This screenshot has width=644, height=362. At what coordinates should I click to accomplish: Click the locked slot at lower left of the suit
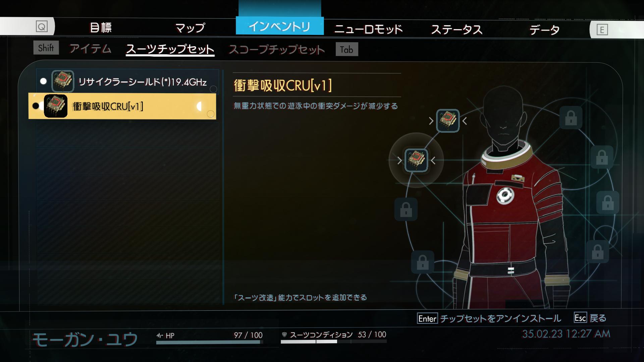click(x=423, y=262)
